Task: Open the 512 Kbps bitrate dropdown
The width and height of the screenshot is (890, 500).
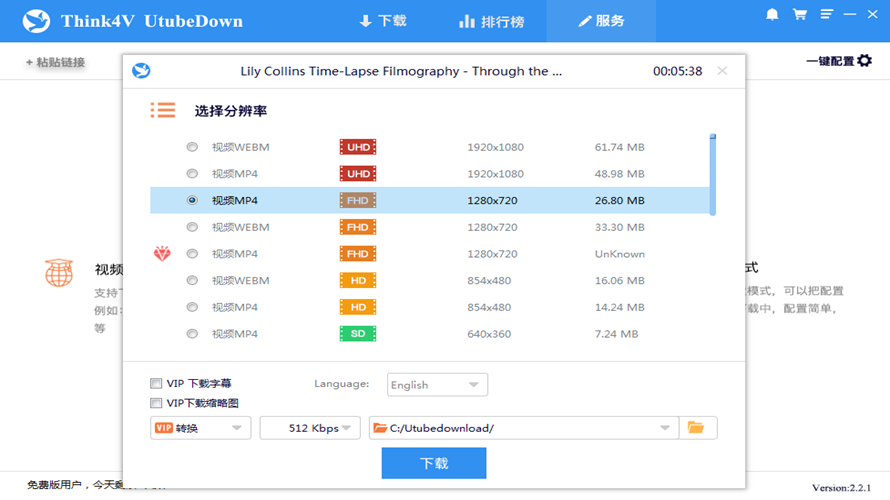Action: 310,428
